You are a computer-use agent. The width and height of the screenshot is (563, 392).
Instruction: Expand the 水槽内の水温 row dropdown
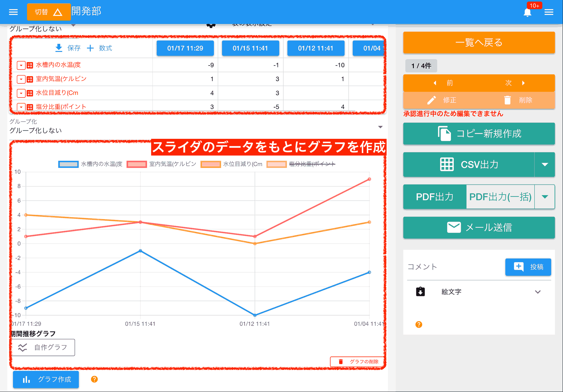(x=21, y=65)
